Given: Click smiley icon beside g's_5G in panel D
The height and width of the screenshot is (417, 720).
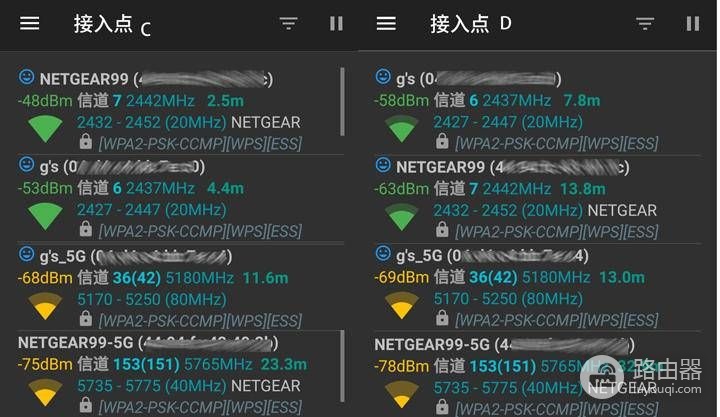Looking at the screenshot, I should pyautogui.click(x=383, y=253).
